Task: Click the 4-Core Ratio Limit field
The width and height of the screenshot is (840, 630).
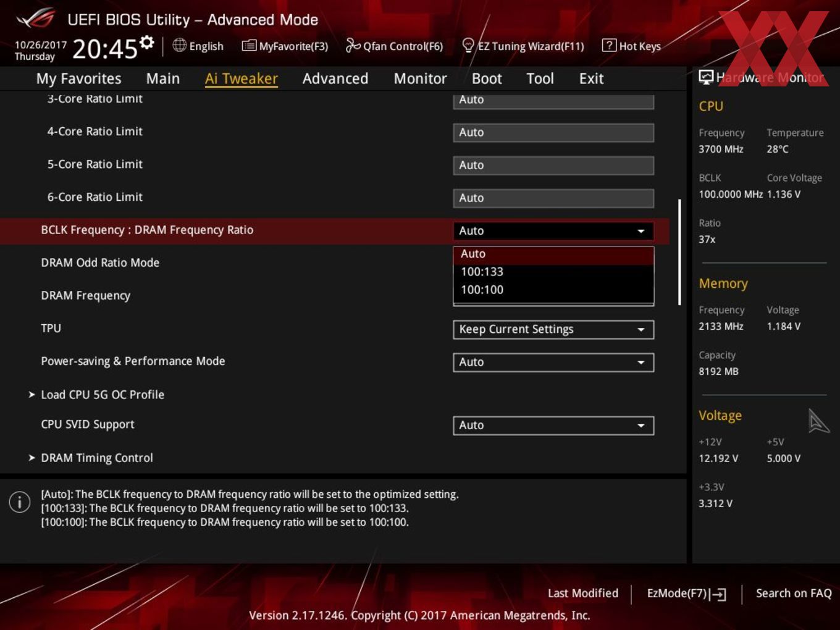Action: 553,132
